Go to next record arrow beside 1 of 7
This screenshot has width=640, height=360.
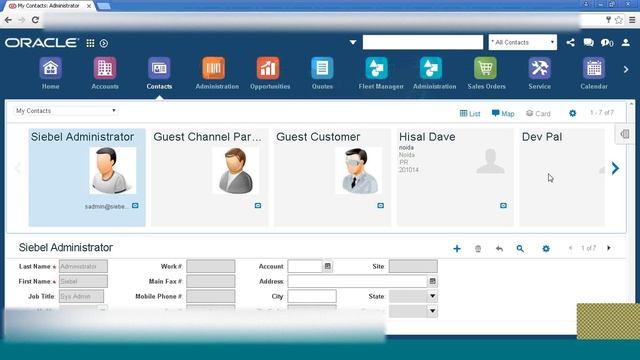(x=609, y=248)
